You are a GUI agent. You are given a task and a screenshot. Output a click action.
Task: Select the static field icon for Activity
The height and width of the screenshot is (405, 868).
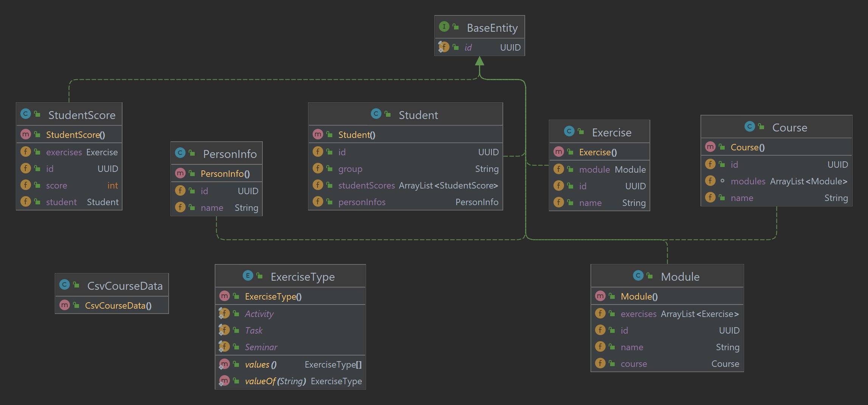point(225,313)
